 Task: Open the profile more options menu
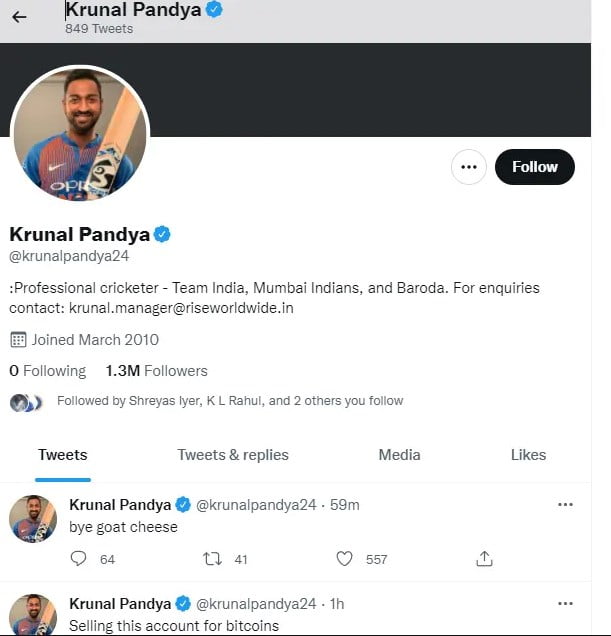coord(468,167)
